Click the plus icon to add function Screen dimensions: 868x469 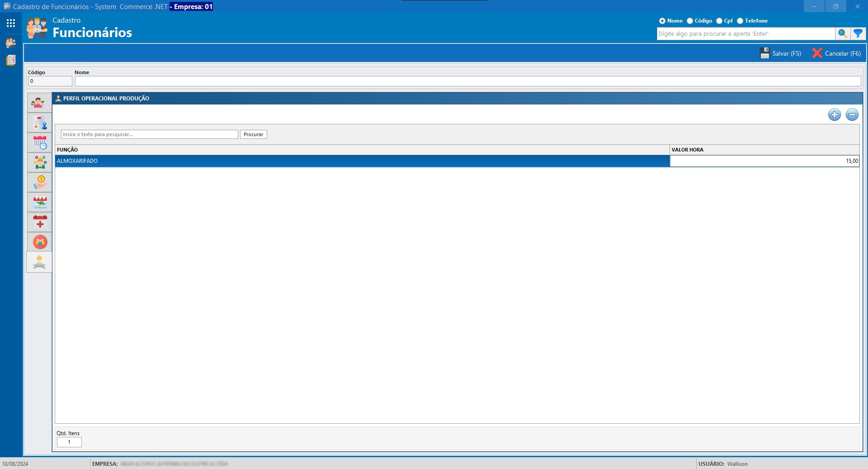pos(834,115)
